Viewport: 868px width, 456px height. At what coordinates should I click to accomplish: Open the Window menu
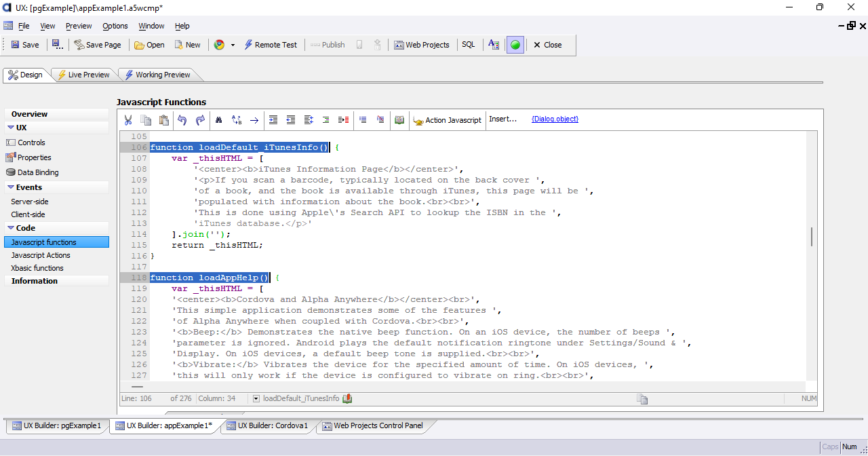(x=151, y=26)
